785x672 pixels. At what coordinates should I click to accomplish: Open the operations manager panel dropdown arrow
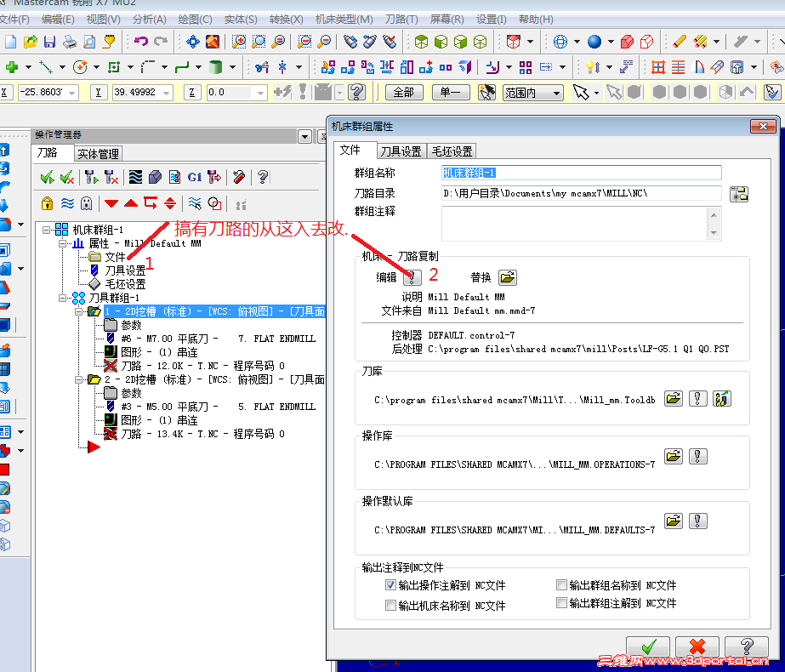pyautogui.click(x=304, y=136)
